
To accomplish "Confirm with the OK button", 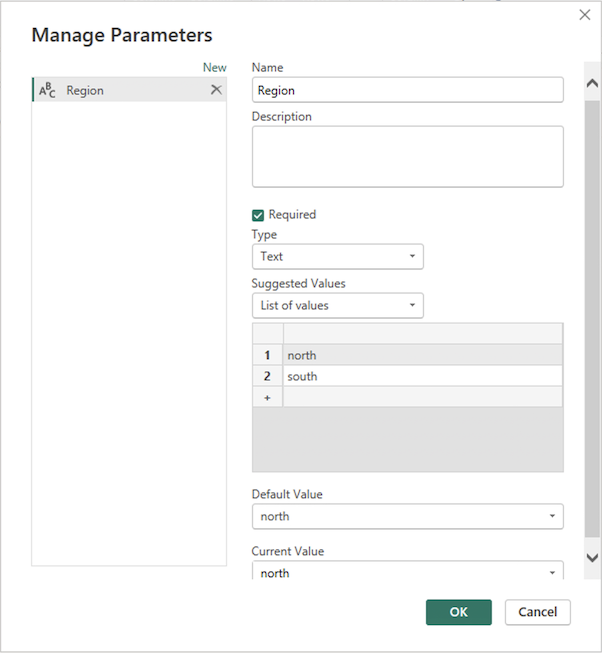I will 458,612.
